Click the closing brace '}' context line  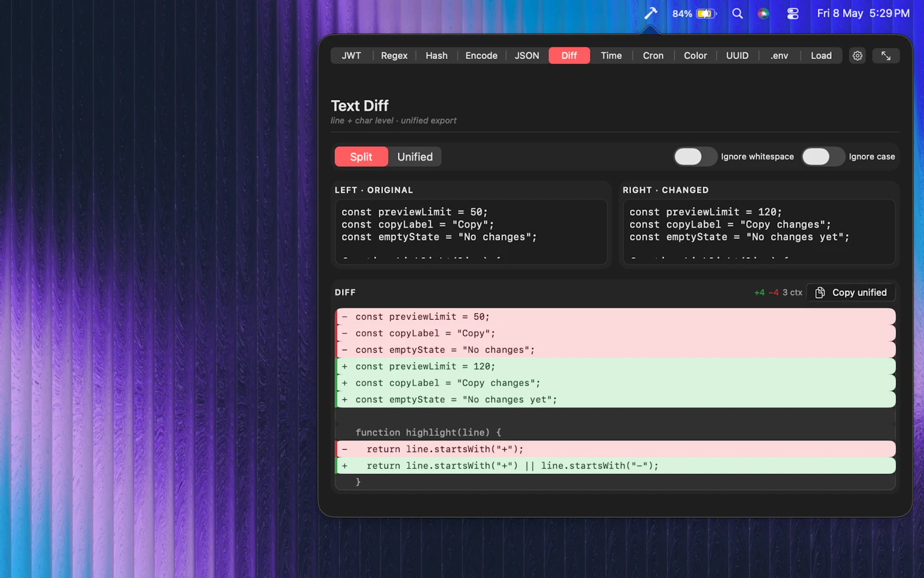(x=616, y=482)
